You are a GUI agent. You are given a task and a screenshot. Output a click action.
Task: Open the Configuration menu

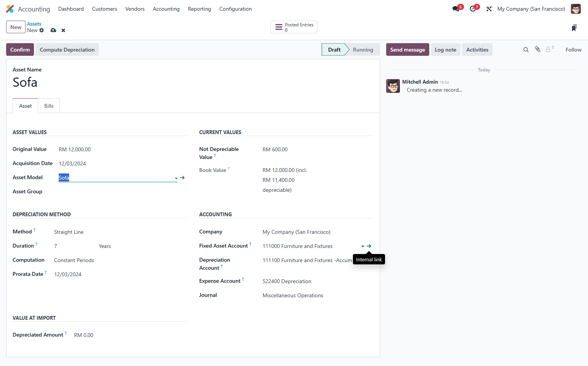click(235, 9)
